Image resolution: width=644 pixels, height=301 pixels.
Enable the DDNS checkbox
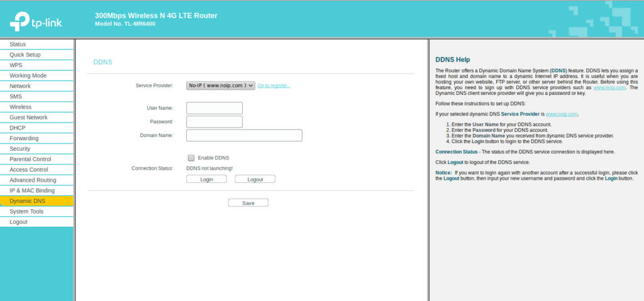point(191,158)
